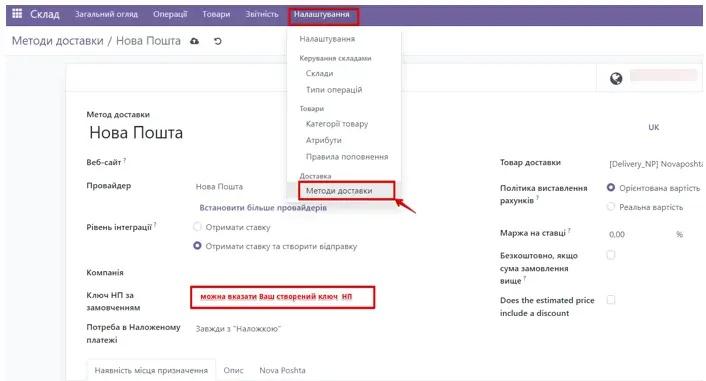Click the Рівень інтеграції label
Viewport: 706px width, 381px height.
(119, 227)
